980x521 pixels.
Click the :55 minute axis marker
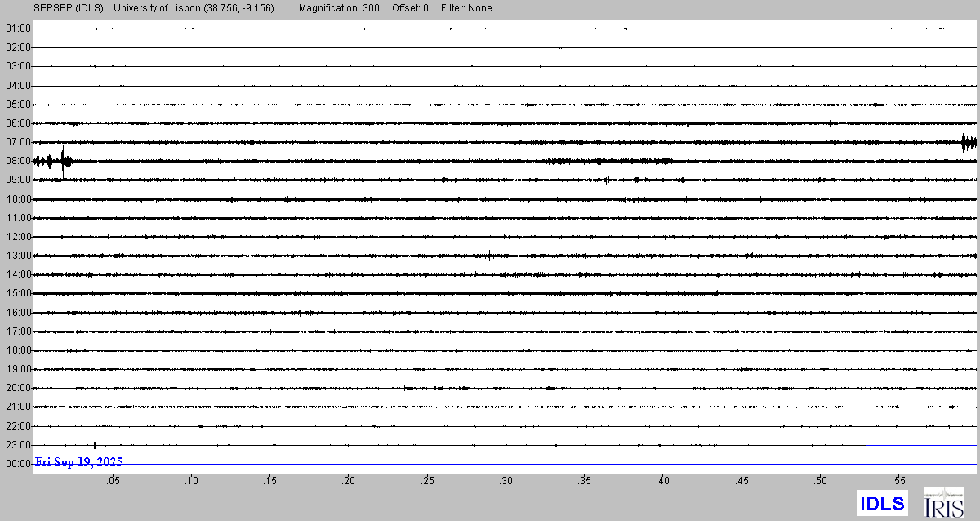tap(898, 480)
